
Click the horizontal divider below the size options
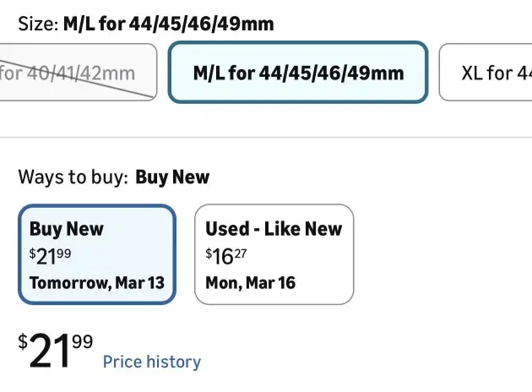[x=266, y=137]
